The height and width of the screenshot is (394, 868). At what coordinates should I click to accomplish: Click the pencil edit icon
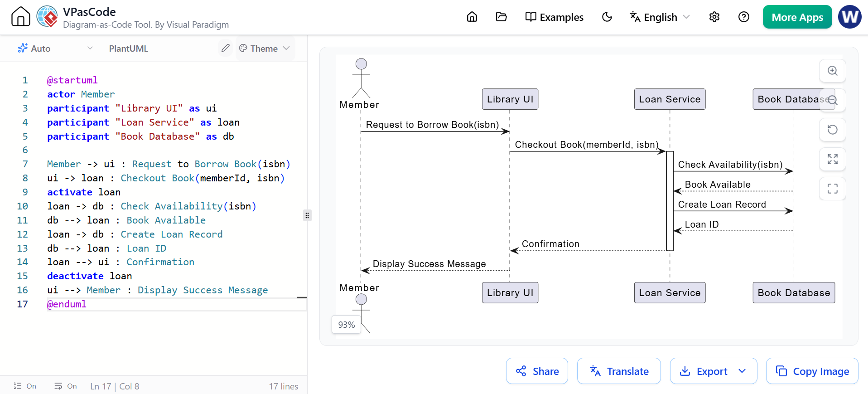click(x=225, y=48)
